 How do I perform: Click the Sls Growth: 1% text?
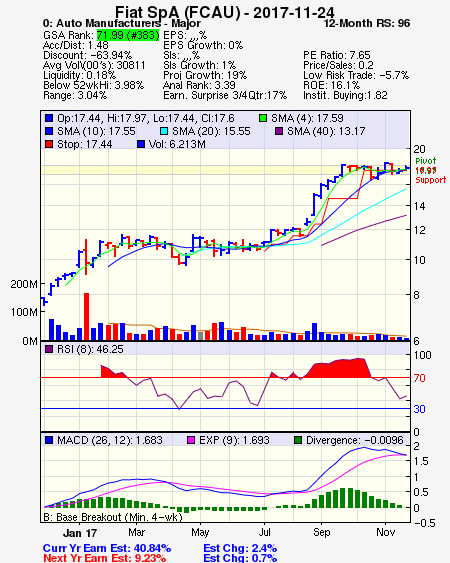click(x=199, y=65)
